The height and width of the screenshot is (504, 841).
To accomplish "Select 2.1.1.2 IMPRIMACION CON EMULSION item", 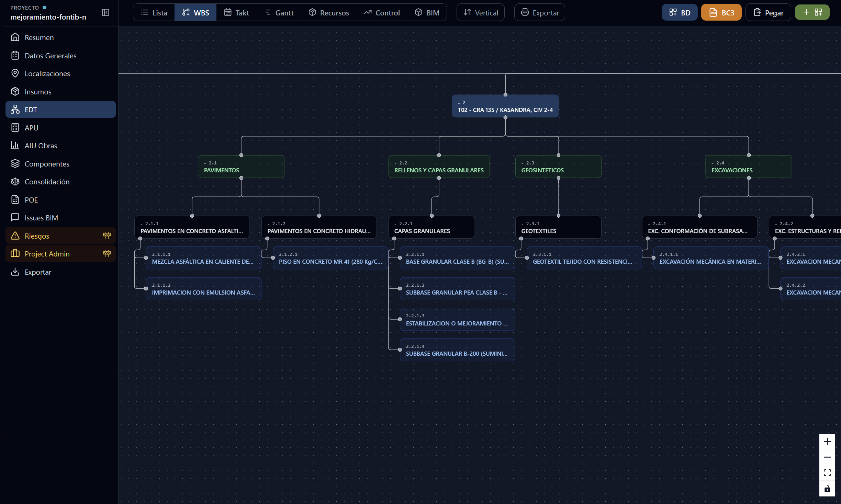I will (x=203, y=289).
